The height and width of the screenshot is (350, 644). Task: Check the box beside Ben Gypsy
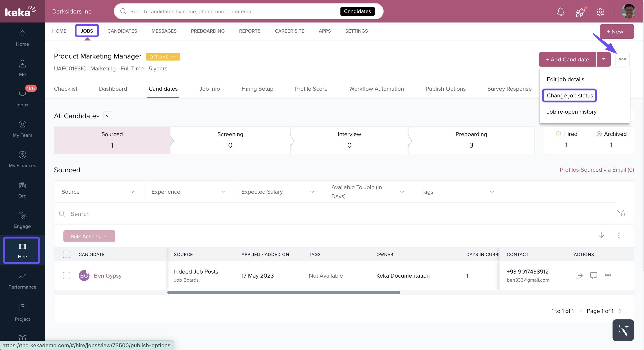click(x=67, y=276)
